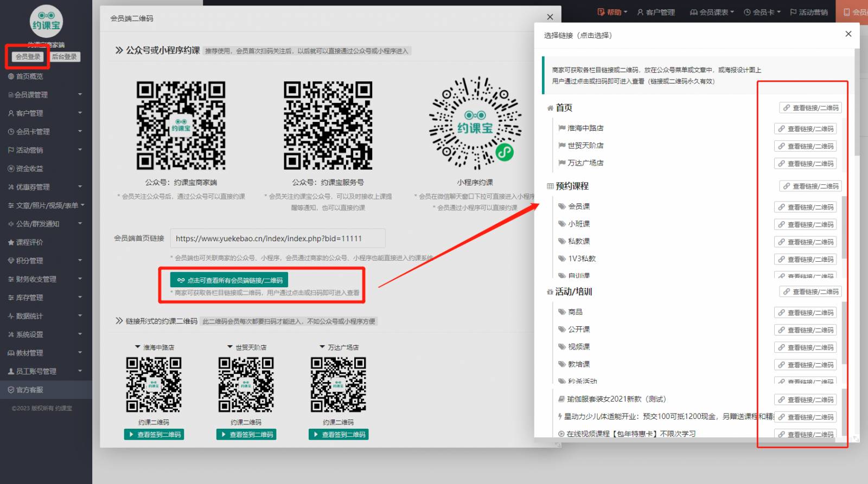Click 查看链接/二维码 for 瑜伽服套装女2021新款
The width and height of the screenshot is (868, 484).
click(805, 399)
